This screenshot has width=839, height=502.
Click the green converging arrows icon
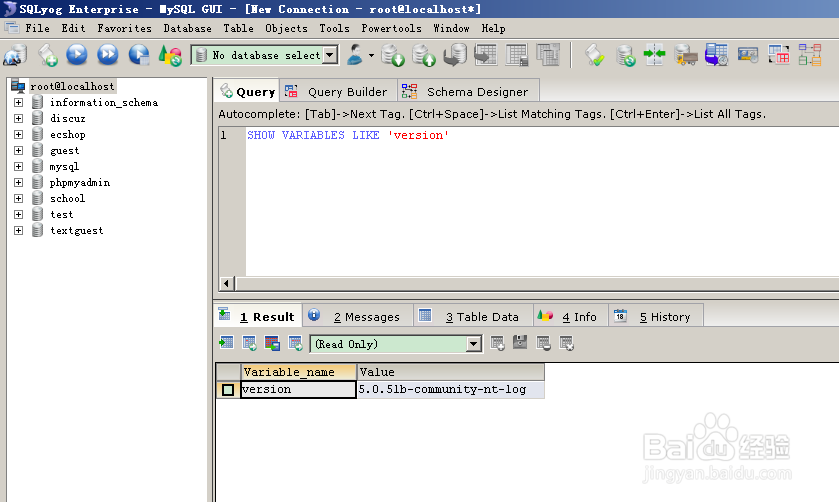654,54
